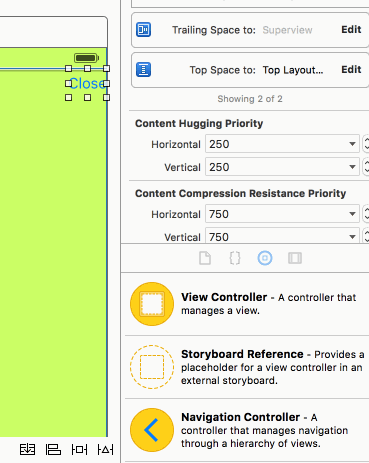This screenshot has height=463, width=369.
Task: Click the bottom-left resize handle of Close
Action: pos(68,97)
